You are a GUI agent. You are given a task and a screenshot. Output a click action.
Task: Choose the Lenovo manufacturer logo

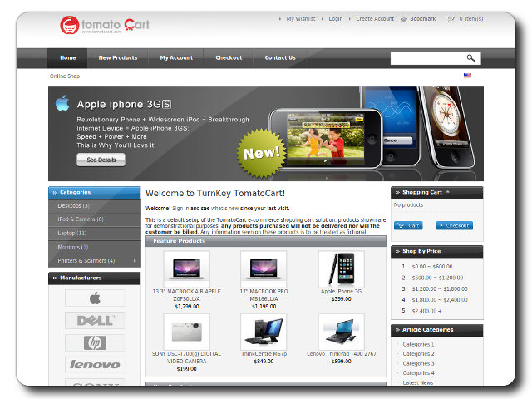tap(95, 364)
